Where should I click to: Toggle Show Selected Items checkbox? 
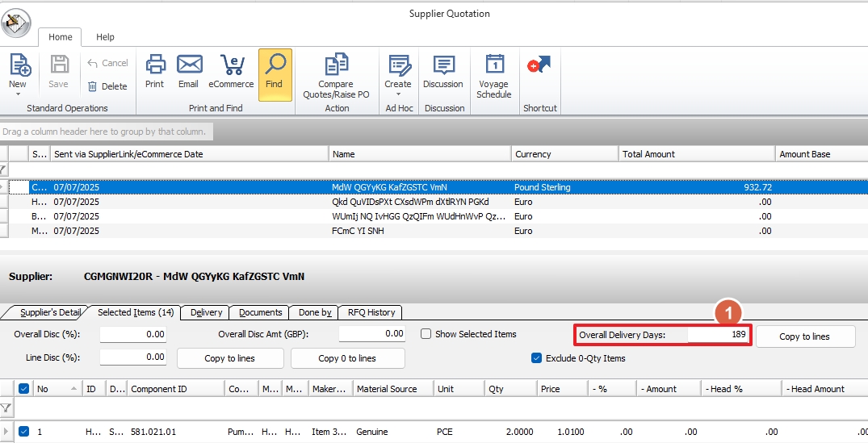pyautogui.click(x=426, y=334)
